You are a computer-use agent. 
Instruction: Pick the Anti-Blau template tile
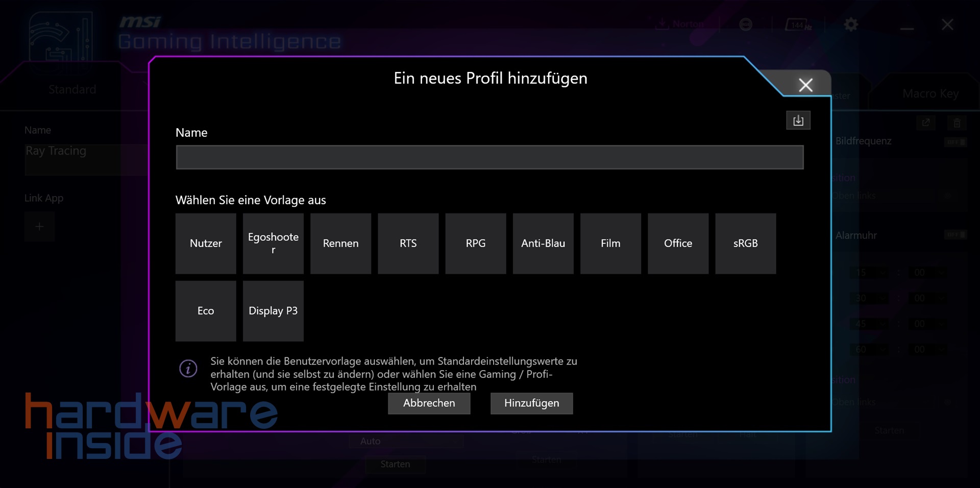pyautogui.click(x=543, y=243)
